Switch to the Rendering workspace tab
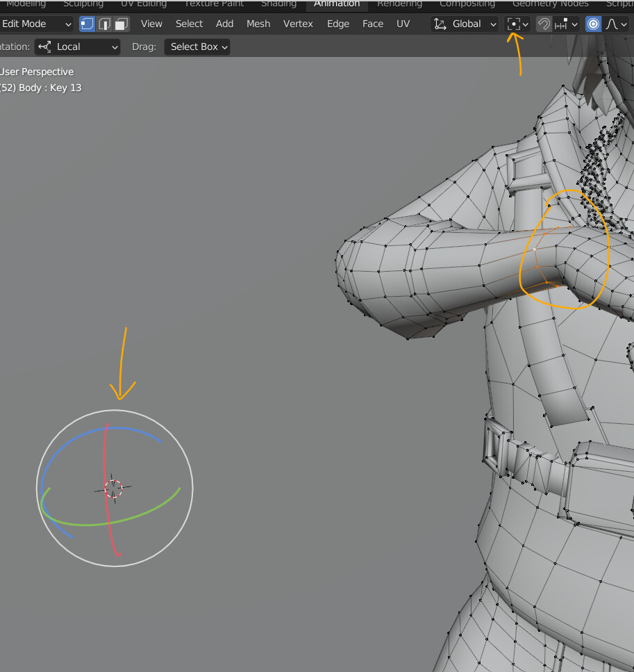 point(400,4)
